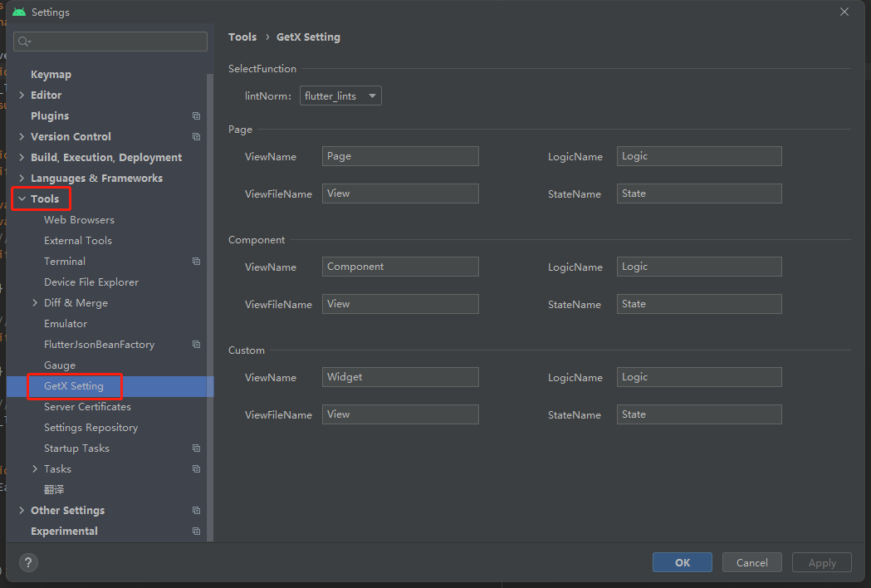Expand Languages & Frameworks section

pos(22,178)
